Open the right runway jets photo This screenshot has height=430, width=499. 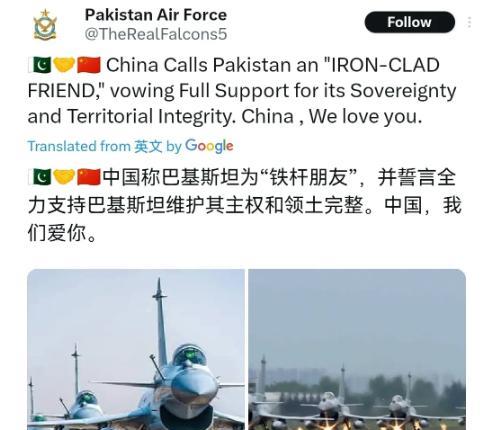(357, 349)
